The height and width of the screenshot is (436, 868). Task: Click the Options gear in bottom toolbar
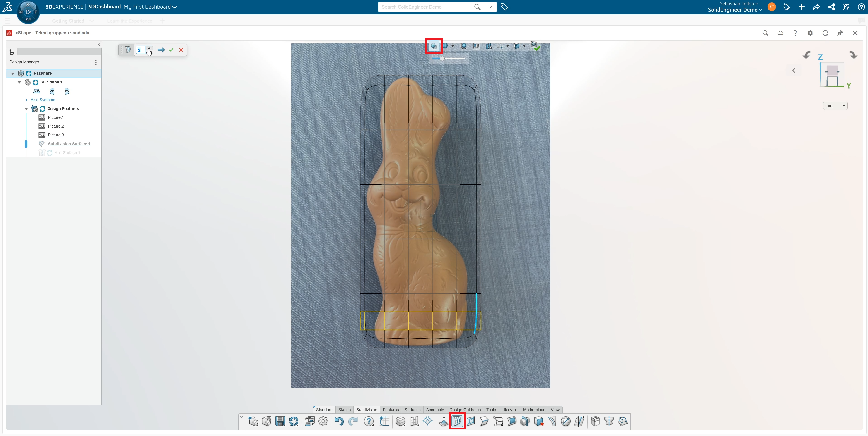323,421
